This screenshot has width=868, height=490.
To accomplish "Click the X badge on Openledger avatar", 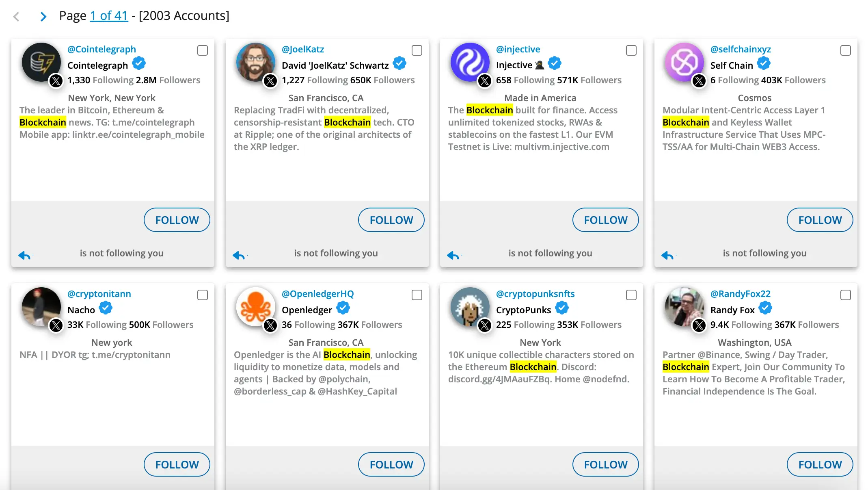I will [270, 325].
